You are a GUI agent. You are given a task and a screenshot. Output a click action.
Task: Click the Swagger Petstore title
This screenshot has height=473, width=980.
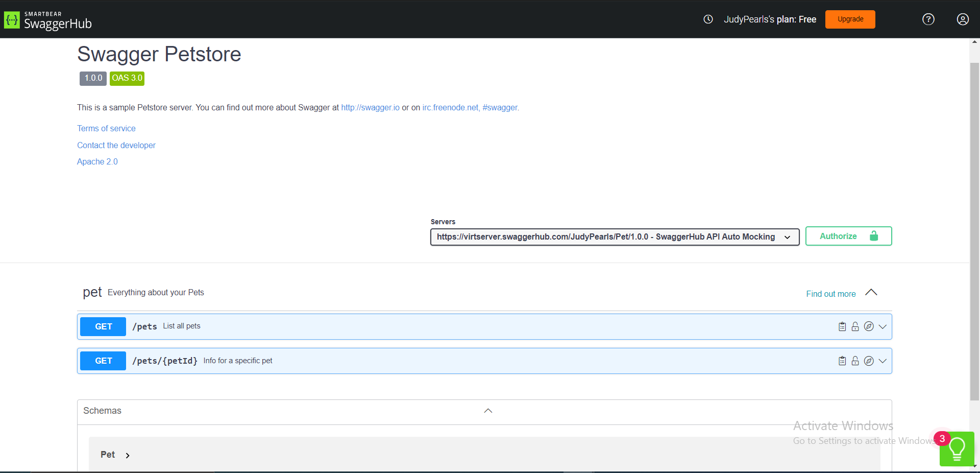[159, 54]
